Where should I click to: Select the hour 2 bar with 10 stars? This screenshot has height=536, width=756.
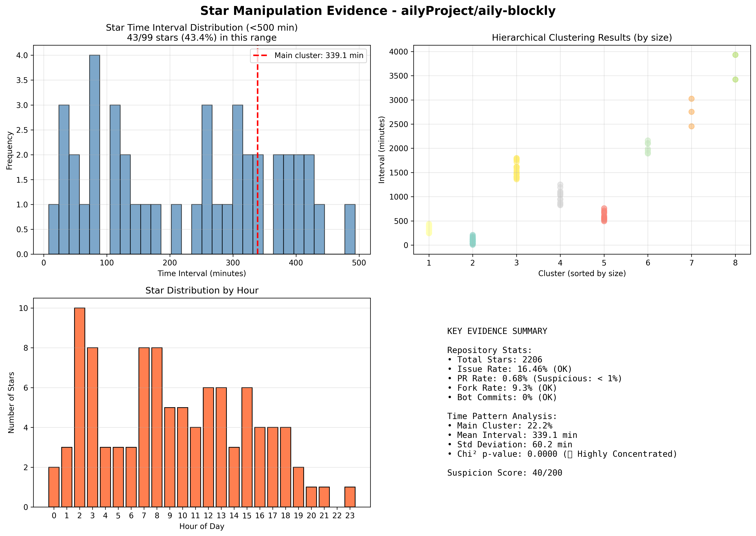pos(79,407)
